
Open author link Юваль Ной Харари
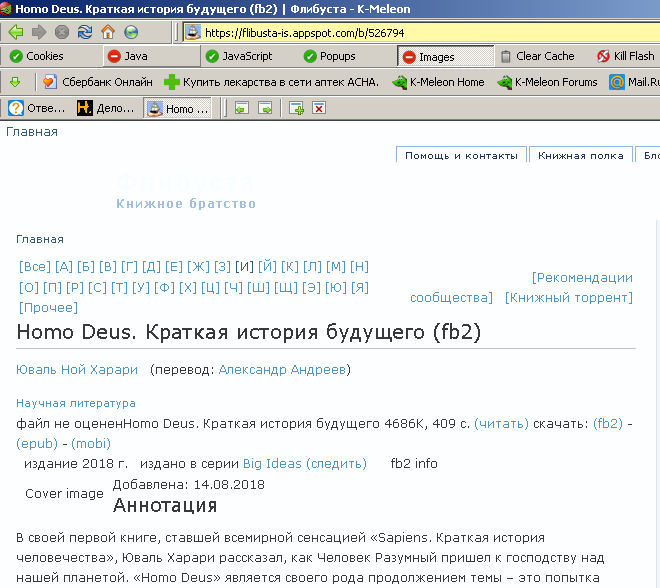(x=77, y=369)
